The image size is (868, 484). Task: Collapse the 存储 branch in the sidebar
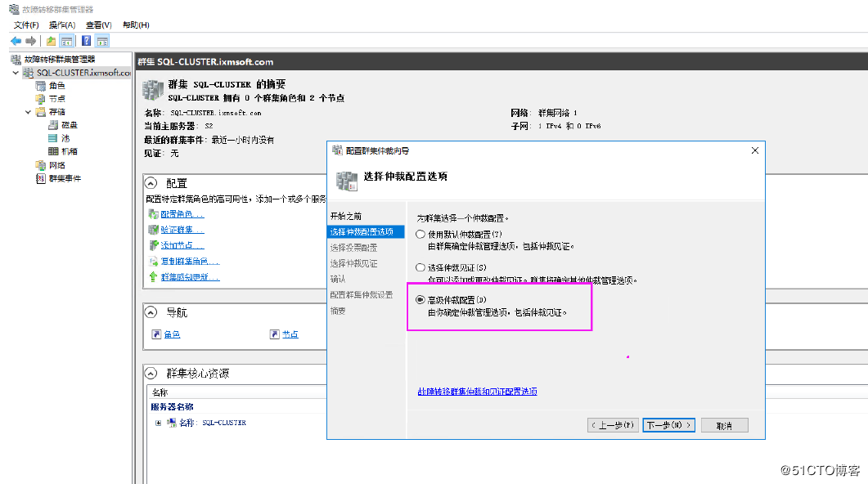click(28, 110)
